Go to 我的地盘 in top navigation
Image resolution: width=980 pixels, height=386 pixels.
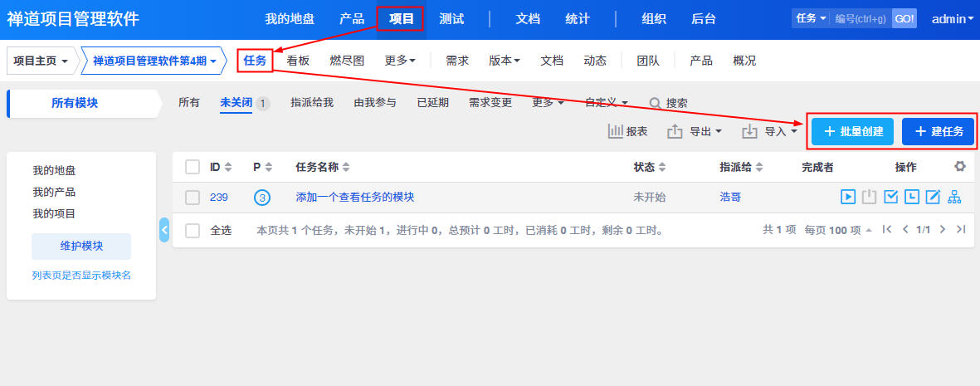290,19
